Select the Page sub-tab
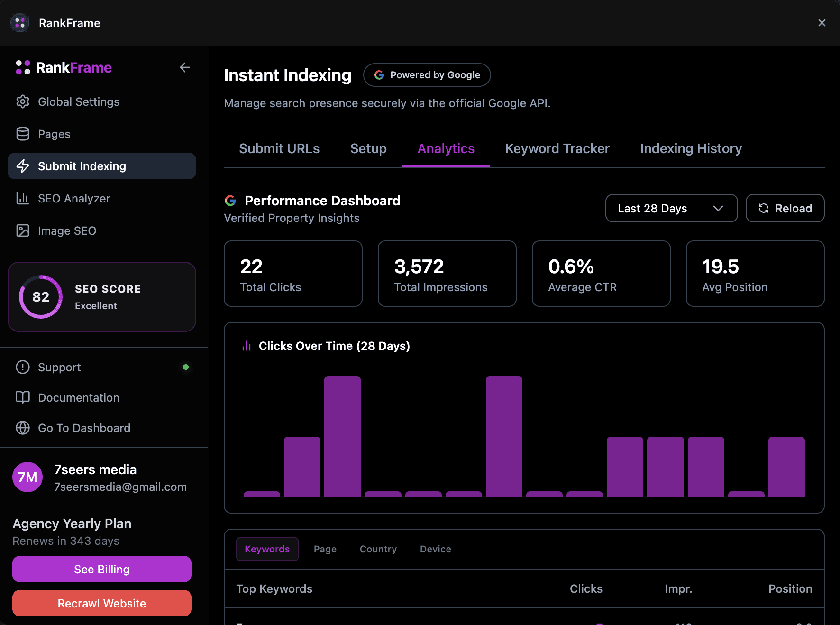 325,549
